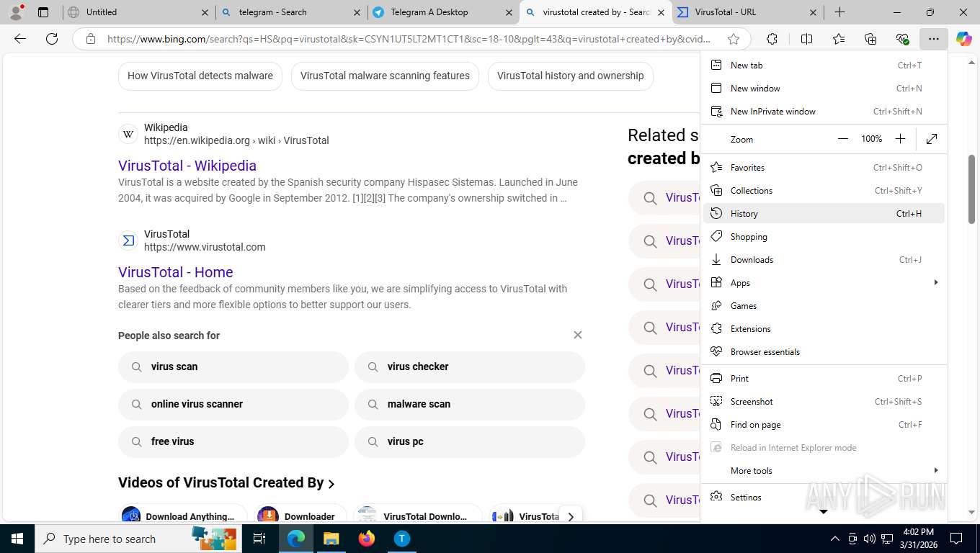Zoom in with the plus button
Image resolution: width=980 pixels, height=553 pixels.
[900, 139]
